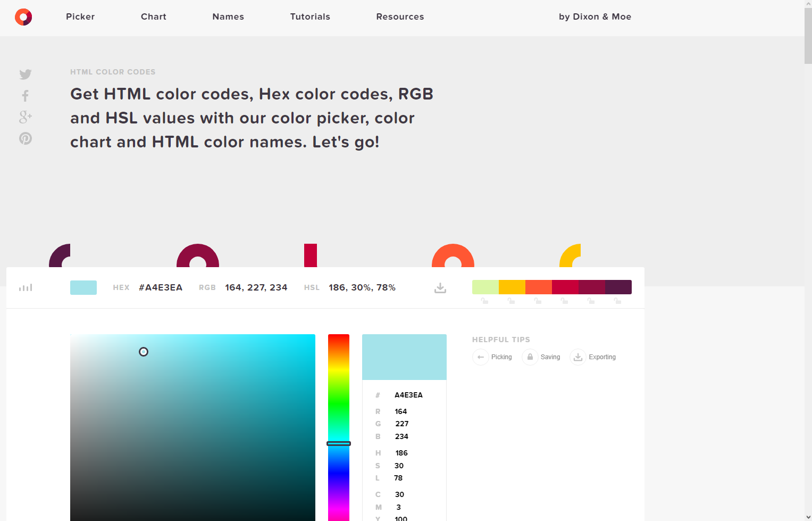Click the hex value #A4E3EA field
Screen dimensions: 812x521
(x=160, y=287)
